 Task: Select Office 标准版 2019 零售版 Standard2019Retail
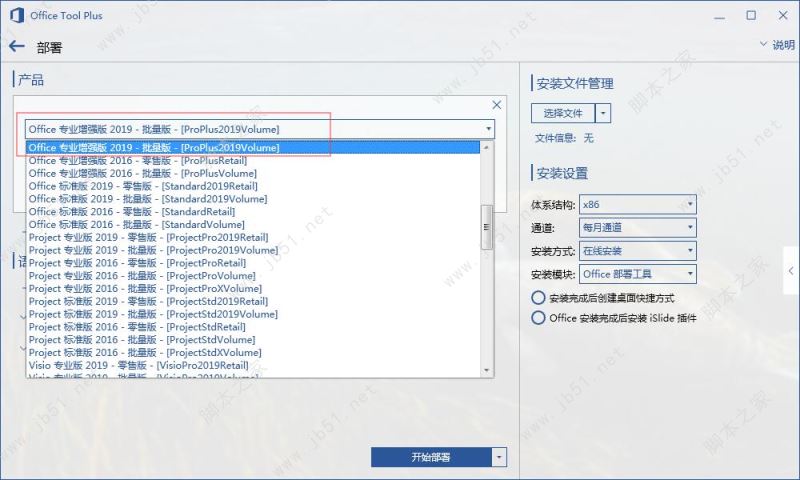click(253, 186)
